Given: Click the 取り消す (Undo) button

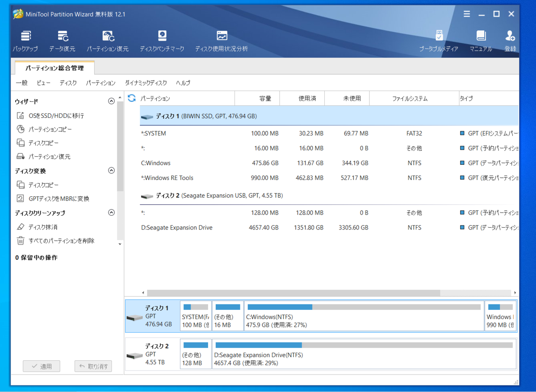Looking at the screenshot, I should (93, 367).
